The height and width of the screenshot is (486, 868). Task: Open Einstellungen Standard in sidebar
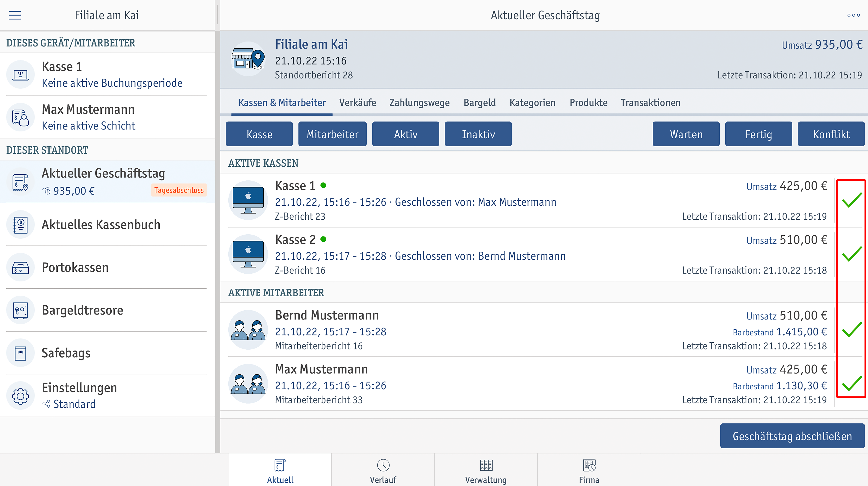click(107, 395)
